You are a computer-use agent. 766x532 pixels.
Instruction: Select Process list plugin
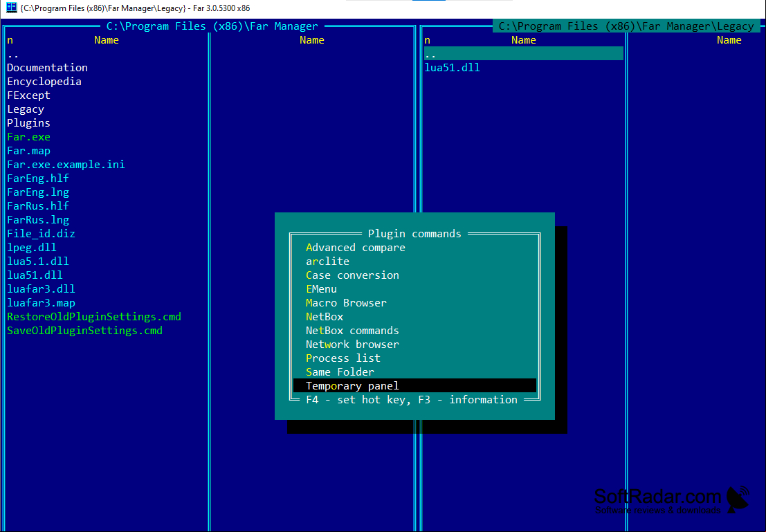[343, 358]
